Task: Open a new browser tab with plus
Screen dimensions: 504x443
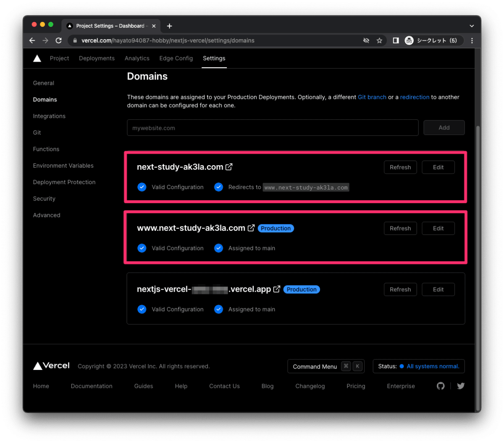Action: 169,26
